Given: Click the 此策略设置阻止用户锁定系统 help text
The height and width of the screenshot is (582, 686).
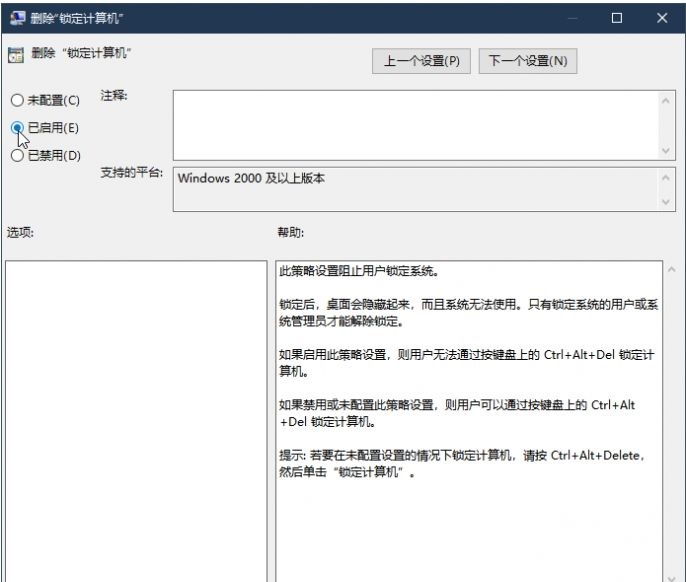Looking at the screenshot, I should pos(359,271).
